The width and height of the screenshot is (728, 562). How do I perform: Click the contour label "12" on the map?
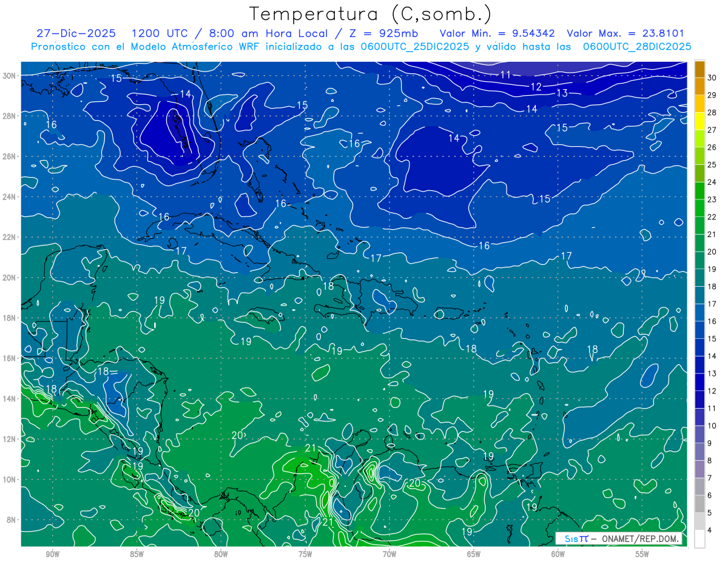pyautogui.click(x=536, y=87)
